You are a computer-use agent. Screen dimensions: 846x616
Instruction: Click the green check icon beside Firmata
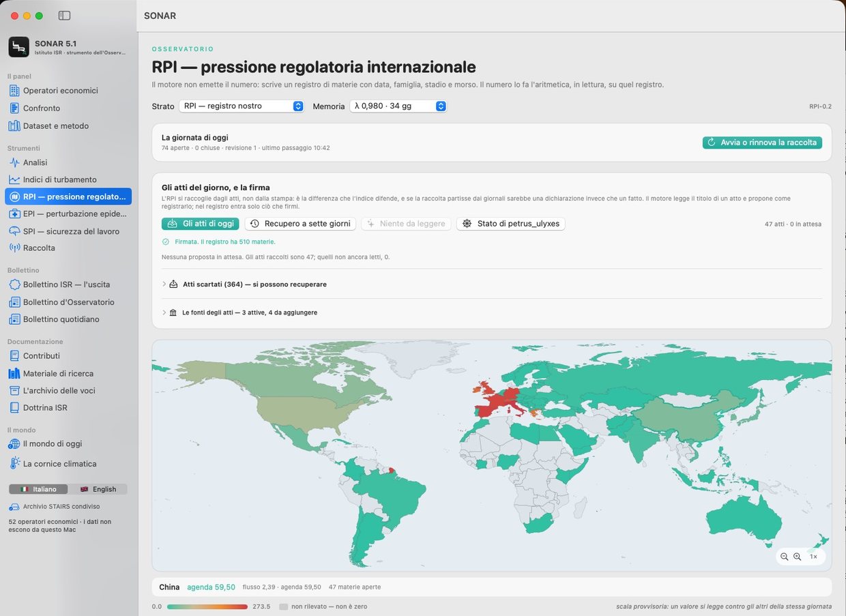166,241
